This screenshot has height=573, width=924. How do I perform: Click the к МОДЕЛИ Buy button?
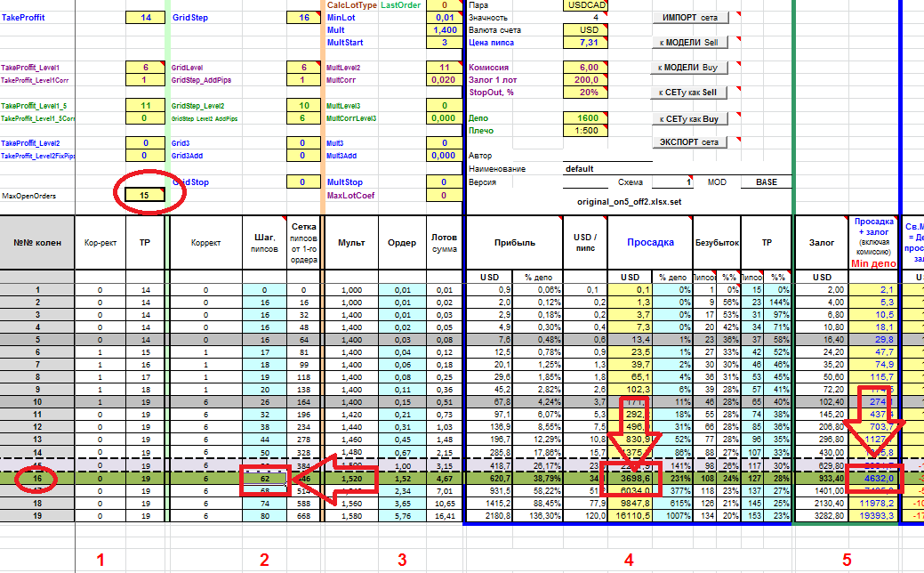[x=689, y=68]
